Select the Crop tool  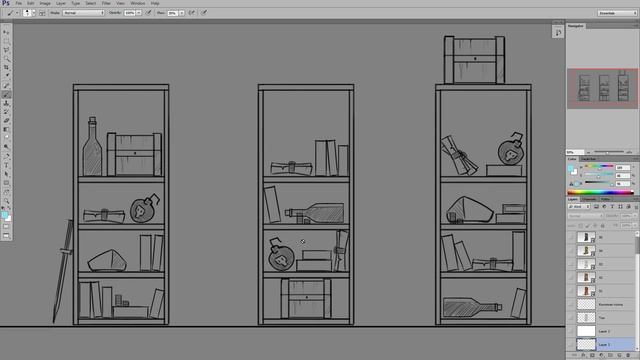(6, 67)
